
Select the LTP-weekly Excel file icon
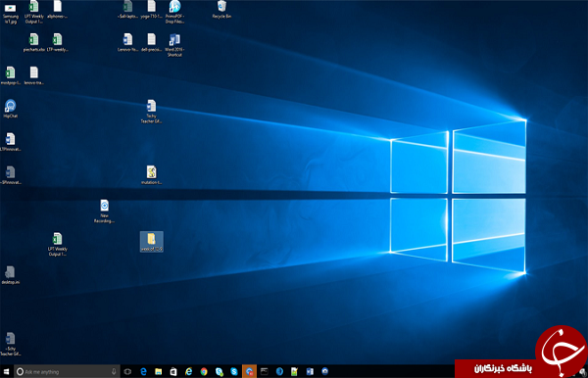58,42
